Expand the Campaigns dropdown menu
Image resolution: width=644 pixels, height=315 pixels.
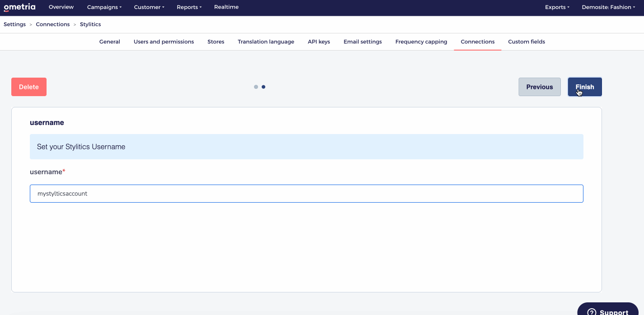point(104,7)
